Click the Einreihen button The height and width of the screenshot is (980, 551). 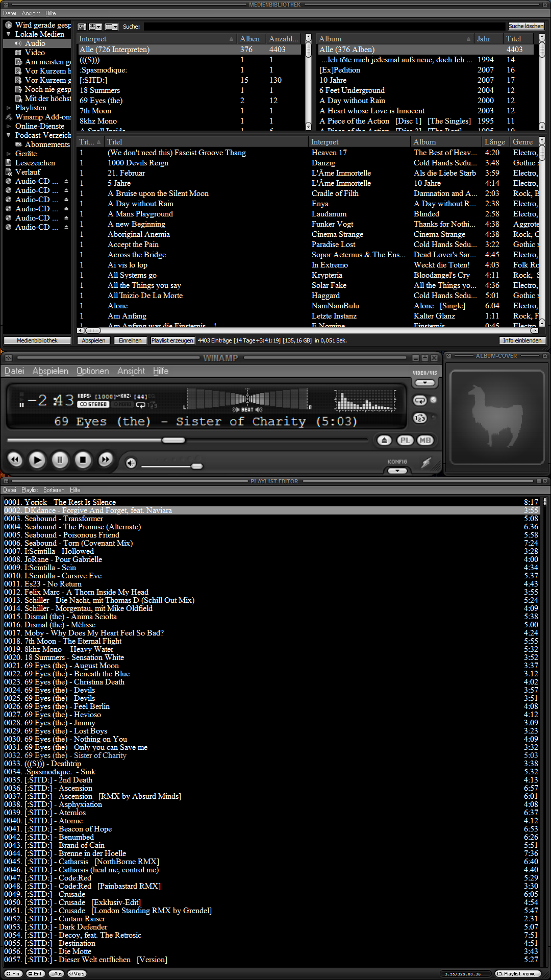point(130,340)
